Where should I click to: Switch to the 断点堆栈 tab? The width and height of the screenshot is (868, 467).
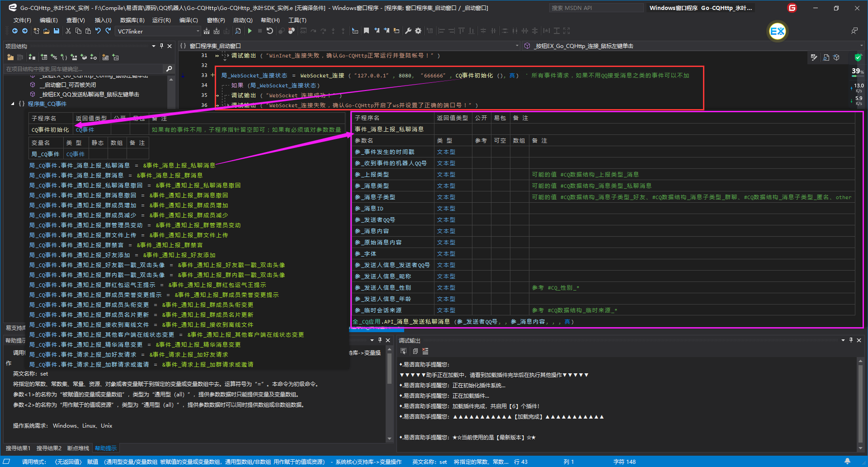pyautogui.click(x=78, y=448)
